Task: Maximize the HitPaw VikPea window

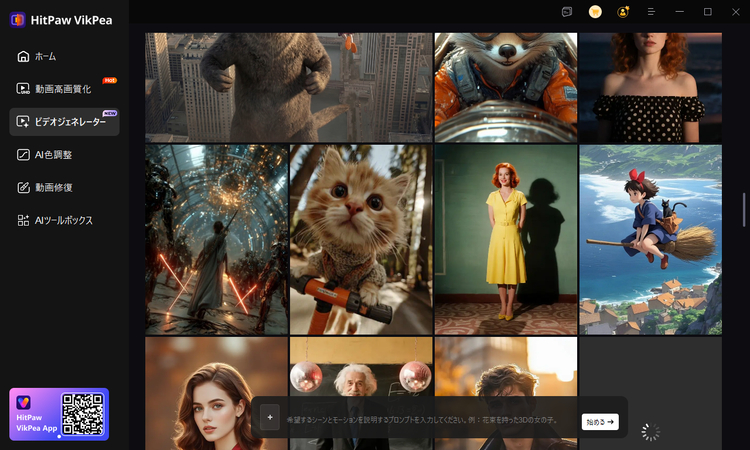Action: tap(707, 12)
